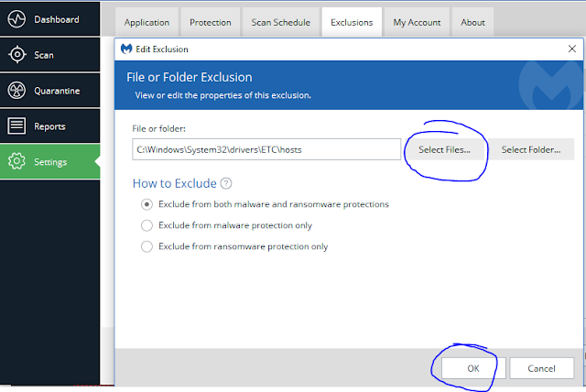
Task: Open the About tab
Action: (472, 22)
